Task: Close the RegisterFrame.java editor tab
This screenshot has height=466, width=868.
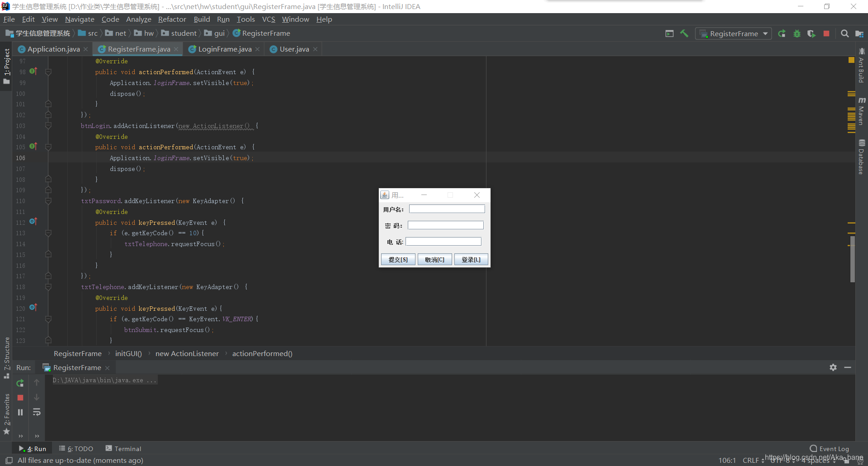Action: (x=176, y=49)
